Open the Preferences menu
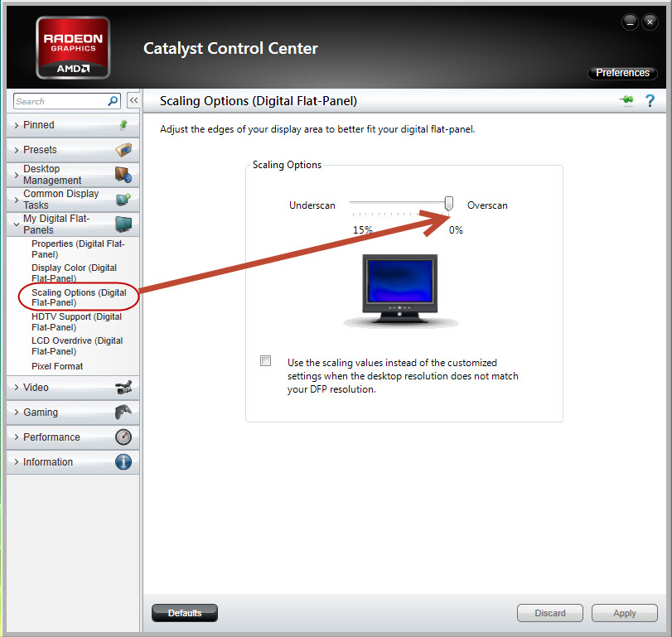 click(x=621, y=73)
